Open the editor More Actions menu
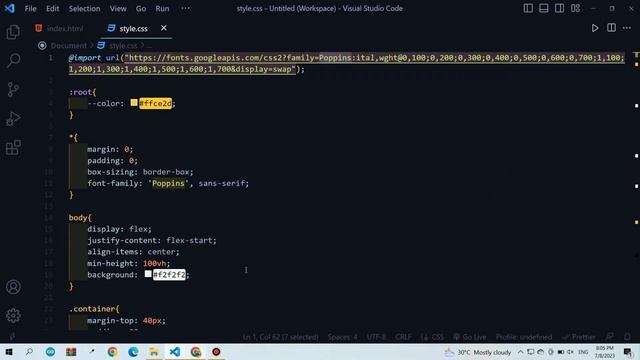 tap(627, 28)
